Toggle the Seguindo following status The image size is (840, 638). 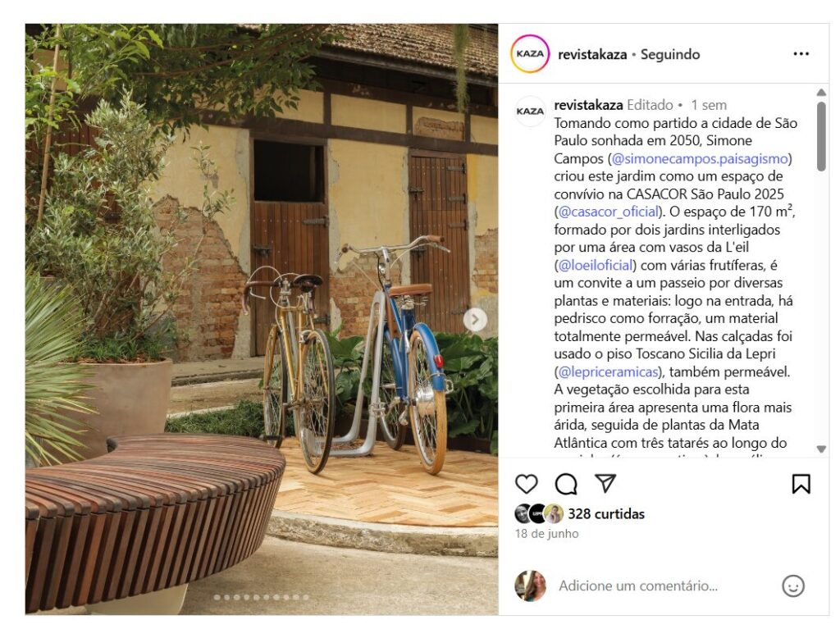click(x=670, y=54)
